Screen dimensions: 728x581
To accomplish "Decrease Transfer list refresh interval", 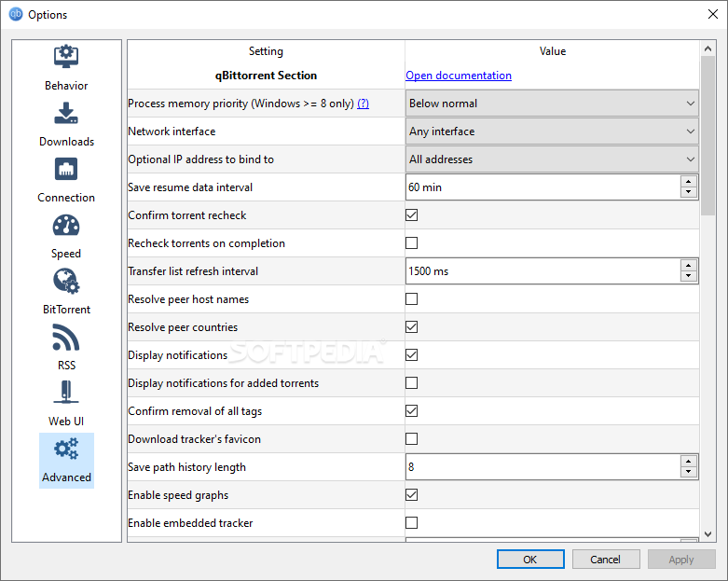I will tap(689, 276).
